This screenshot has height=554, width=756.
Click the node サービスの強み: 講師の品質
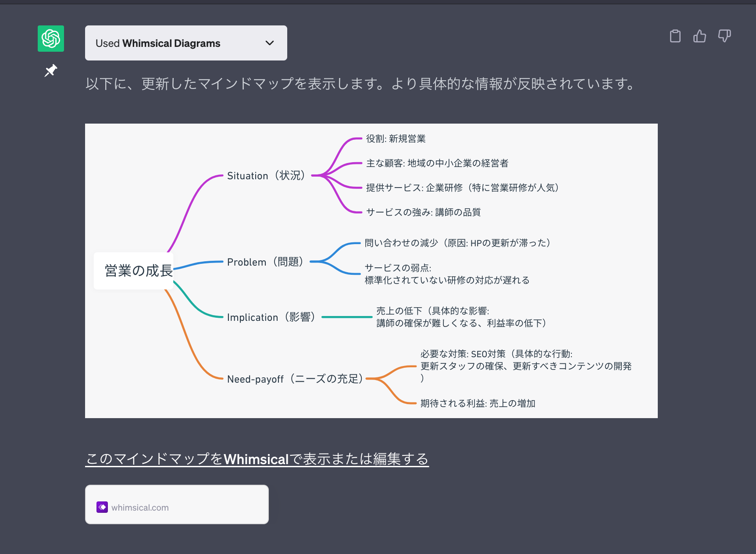(423, 213)
